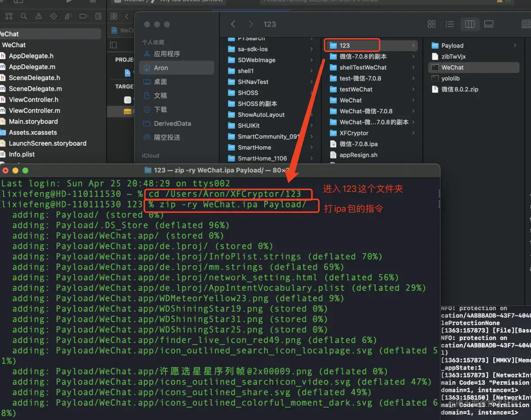Open Xcode report navigator icon
The width and height of the screenshot is (531, 420).
coord(99,16)
